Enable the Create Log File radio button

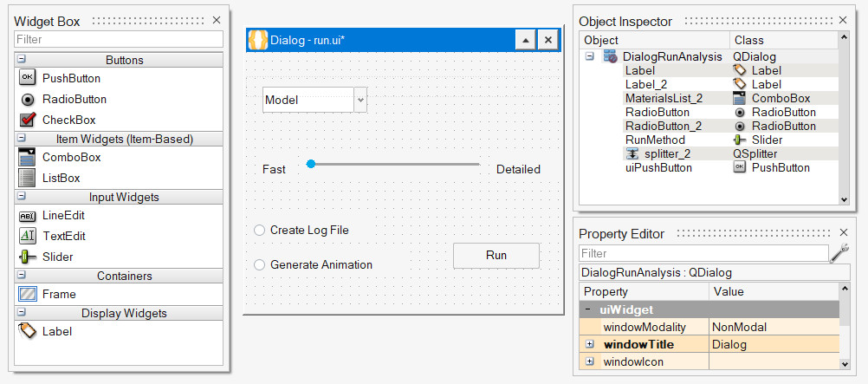coord(260,231)
